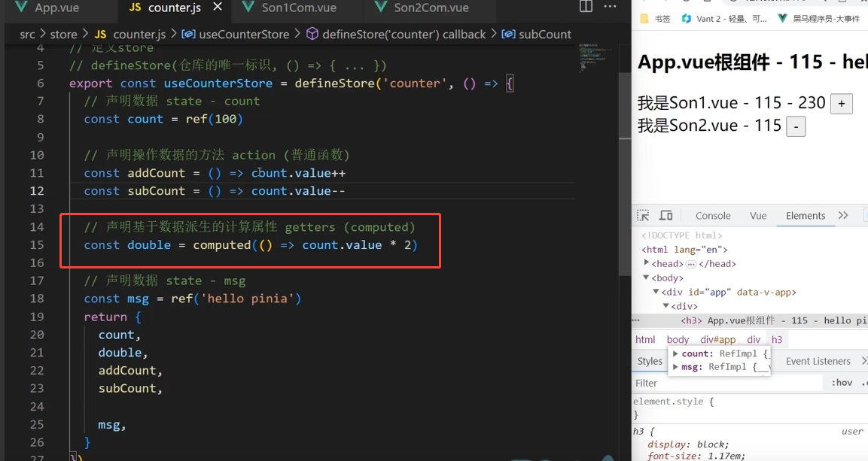This screenshot has width=868, height=461.
Task: Click line number 12 in the gutter
Action: click(x=37, y=191)
